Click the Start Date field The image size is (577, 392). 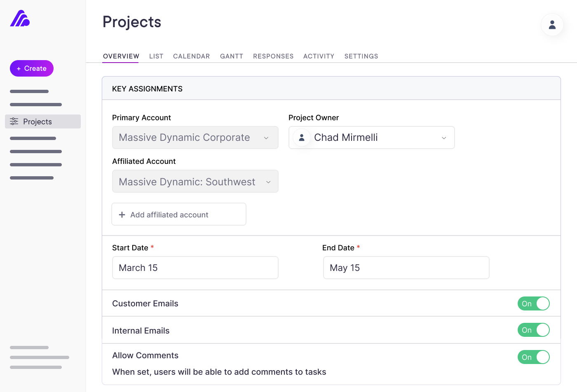coord(195,268)
